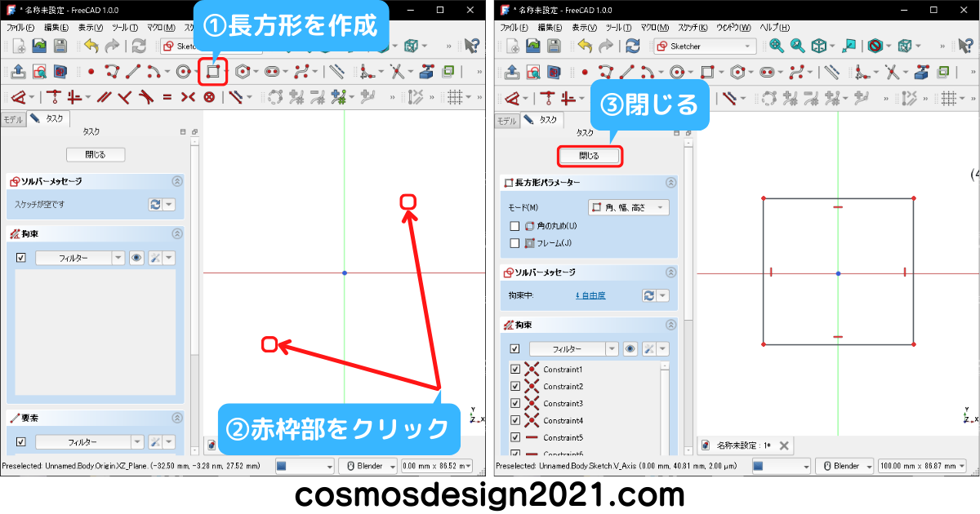Click the zoom-to-fit magnifier in right window toolbar
This screenshot has width=980, height=514.
click(776, 47)
